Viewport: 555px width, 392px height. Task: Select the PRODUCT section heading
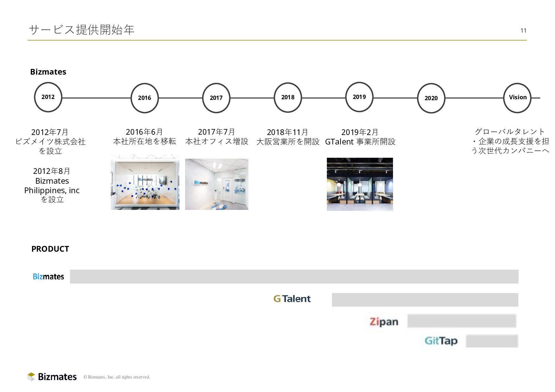click(x=50, y=249)
